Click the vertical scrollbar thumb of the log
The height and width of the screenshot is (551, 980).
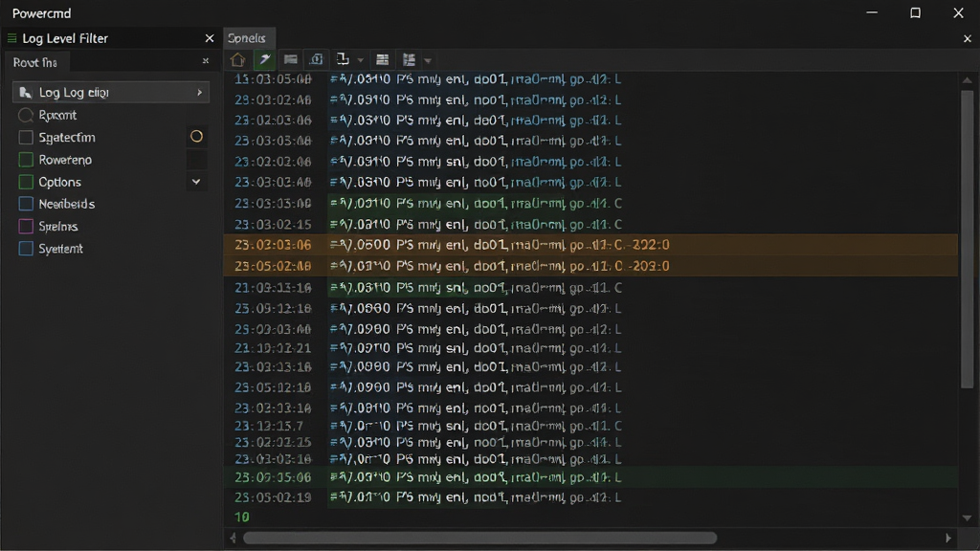967,239
